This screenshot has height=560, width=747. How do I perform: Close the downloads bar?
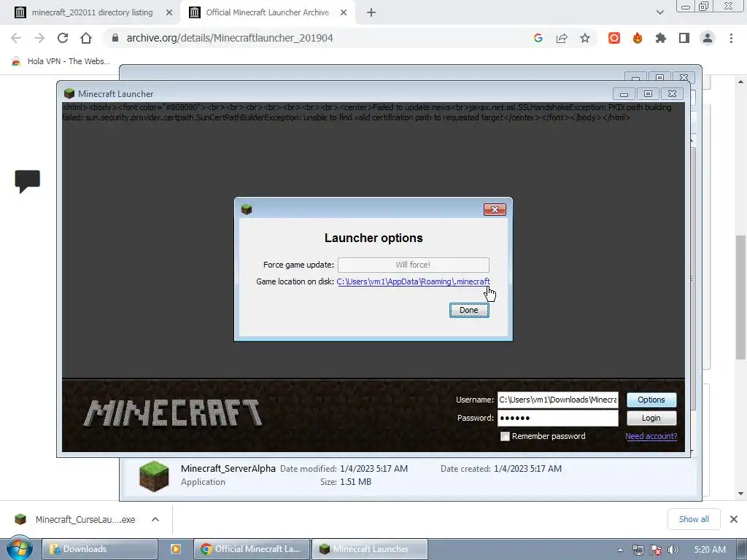pyautogui.click(x=734, y=519)
